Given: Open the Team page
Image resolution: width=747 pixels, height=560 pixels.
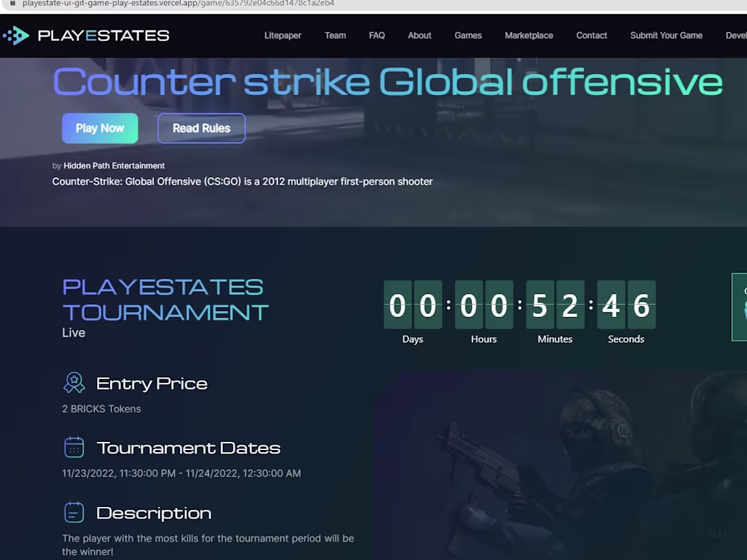Looking at the screenshot, I should click(335, 35).
